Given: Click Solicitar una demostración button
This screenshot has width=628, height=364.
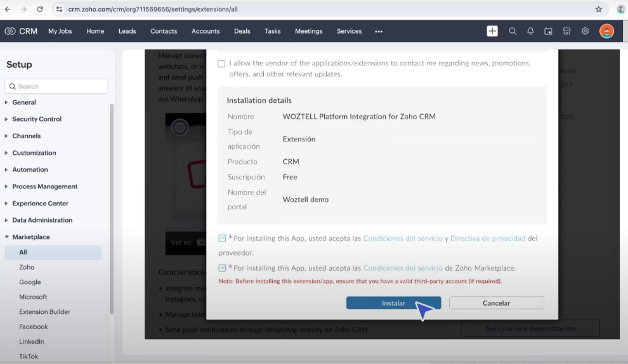Looking at the screenshot, I should [x=531, y=328].
